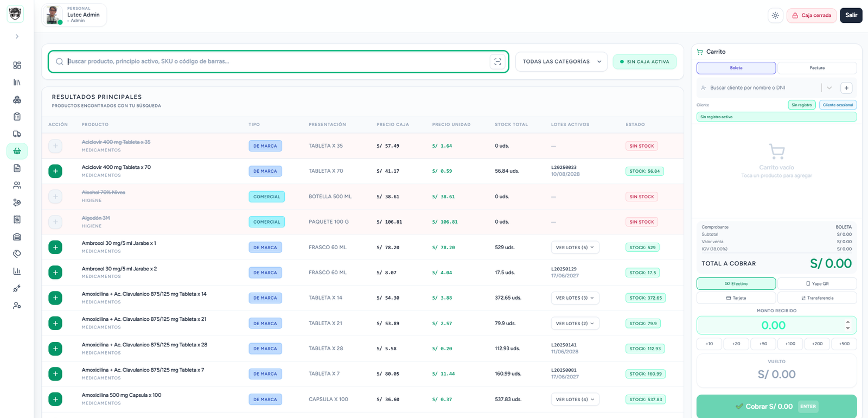The width and height of the screenshot is (868, 418).
Task: Choose Efectivo payment method
Action: (736, 283)
